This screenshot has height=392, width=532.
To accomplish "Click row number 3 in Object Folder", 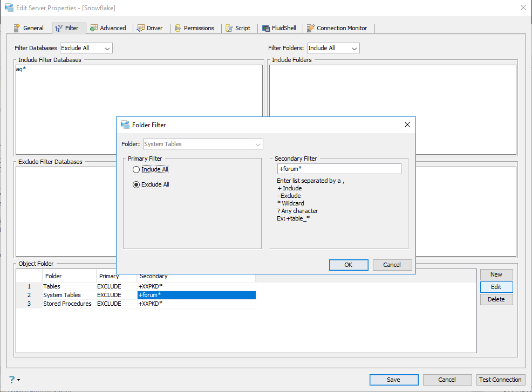I will click(29, 304).
